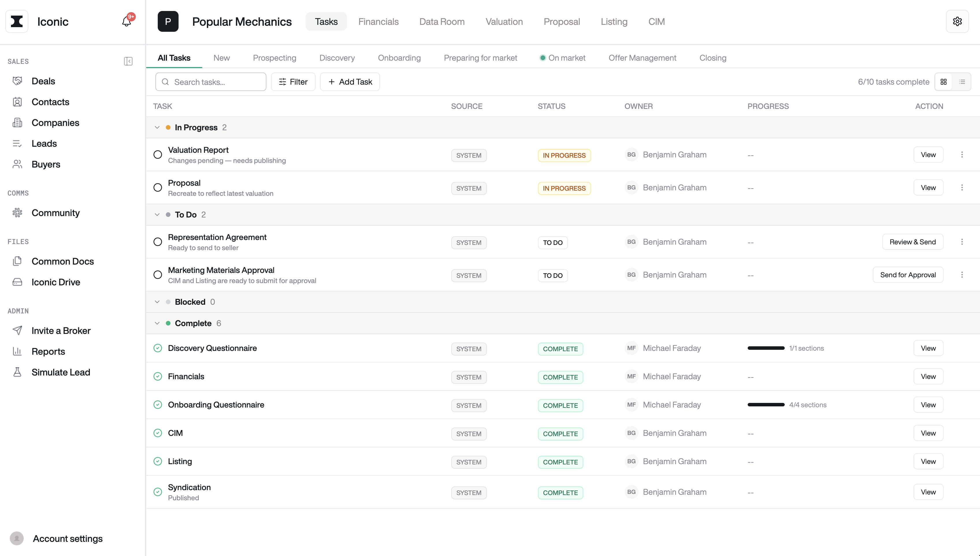Image resolution: width=980 pixels, height=556 pixels.
Task: Open Account settings
Action: (x=68, y=538)
